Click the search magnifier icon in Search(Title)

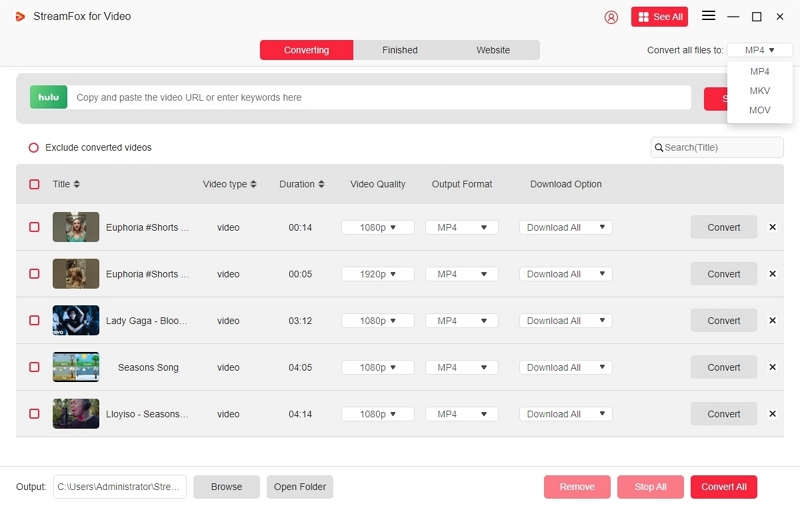tap(659, 147)
